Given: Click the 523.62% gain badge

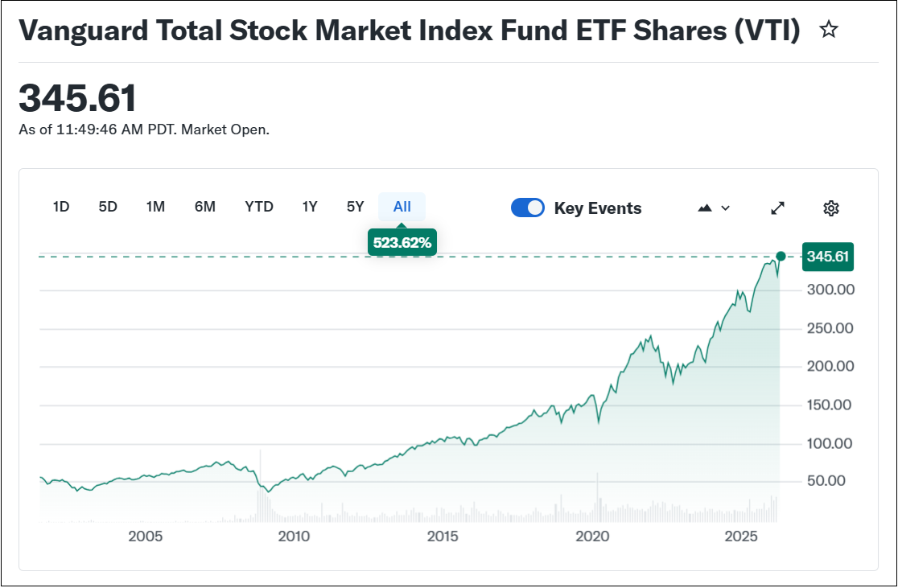Looking at the screenshot, I should click(402, 242).
